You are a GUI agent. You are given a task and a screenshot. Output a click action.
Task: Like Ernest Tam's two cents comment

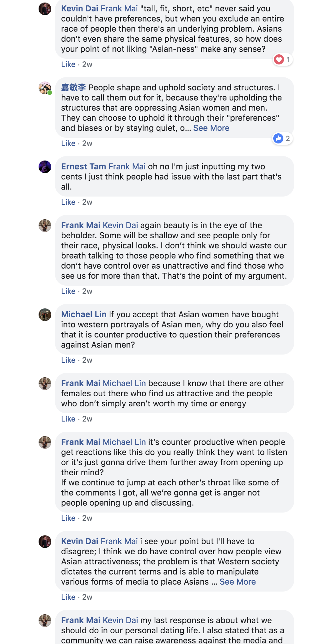[x=68, y=202]
